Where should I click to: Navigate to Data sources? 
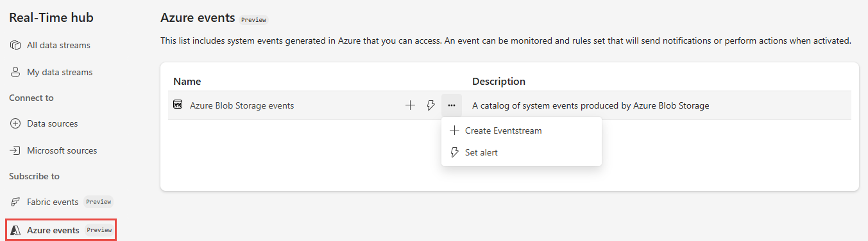click(52, 123)
